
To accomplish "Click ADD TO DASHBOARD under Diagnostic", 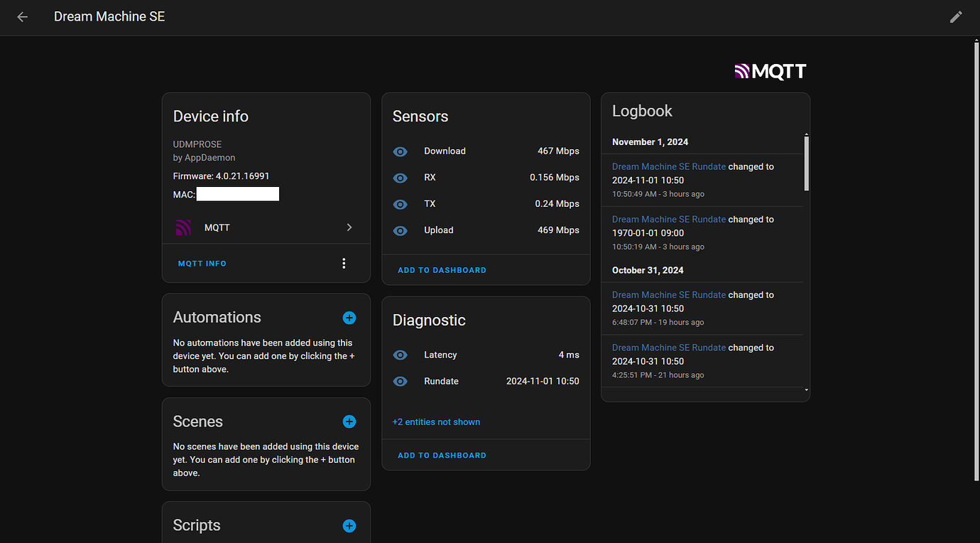I will click(x=442, y=455).
